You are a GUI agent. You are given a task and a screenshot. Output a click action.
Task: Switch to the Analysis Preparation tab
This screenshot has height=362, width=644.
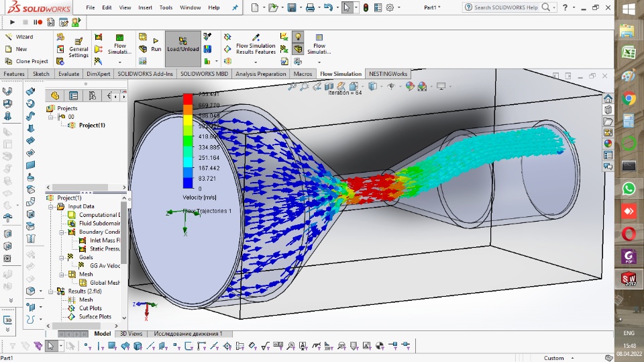pos(261,74)
